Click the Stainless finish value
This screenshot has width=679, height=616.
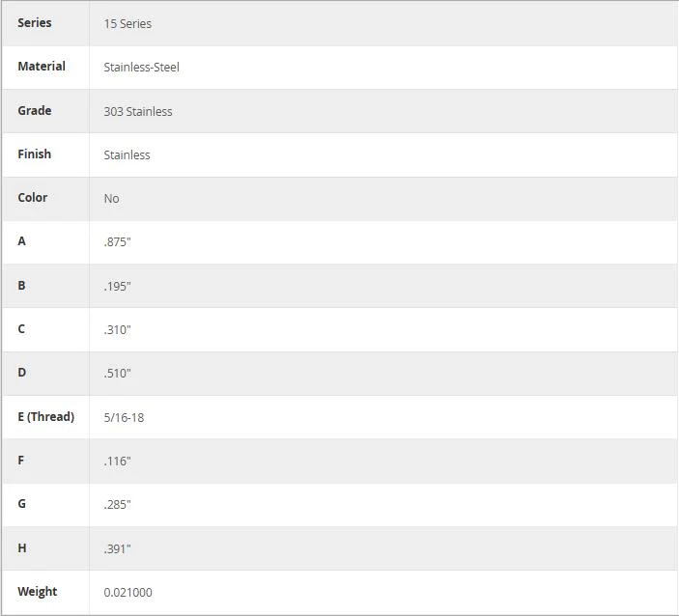[x=127, y=155]
